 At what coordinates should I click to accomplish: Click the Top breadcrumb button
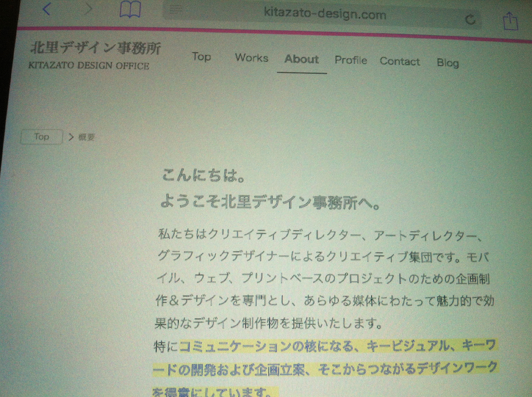[42, 137]
